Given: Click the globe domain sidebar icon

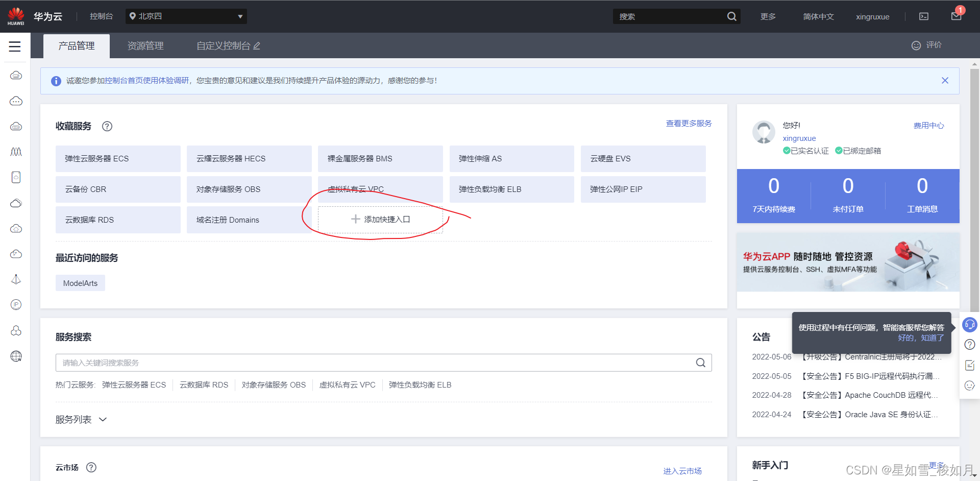Looking at the screenshot, I should [x=16, y=356].
